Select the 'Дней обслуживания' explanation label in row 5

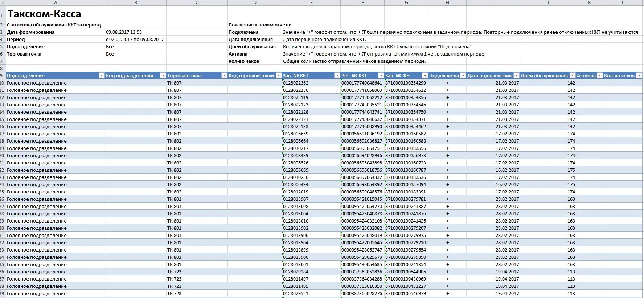(x=255, y=46)
